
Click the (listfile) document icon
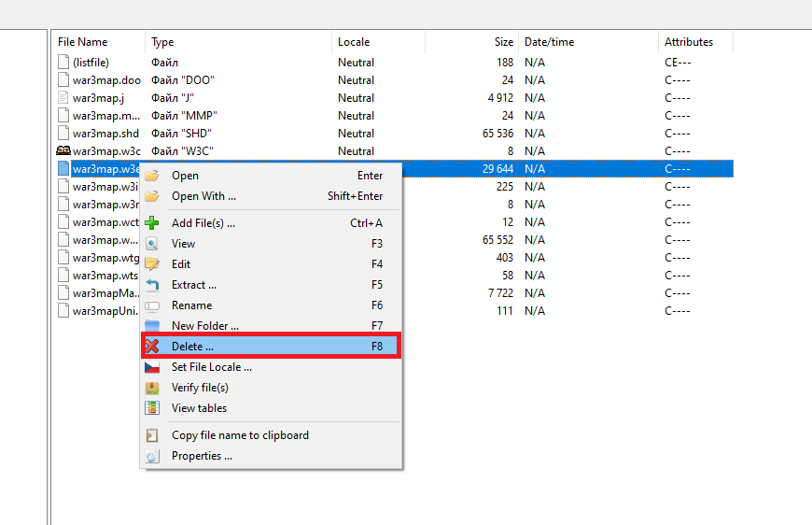point(63,63)
